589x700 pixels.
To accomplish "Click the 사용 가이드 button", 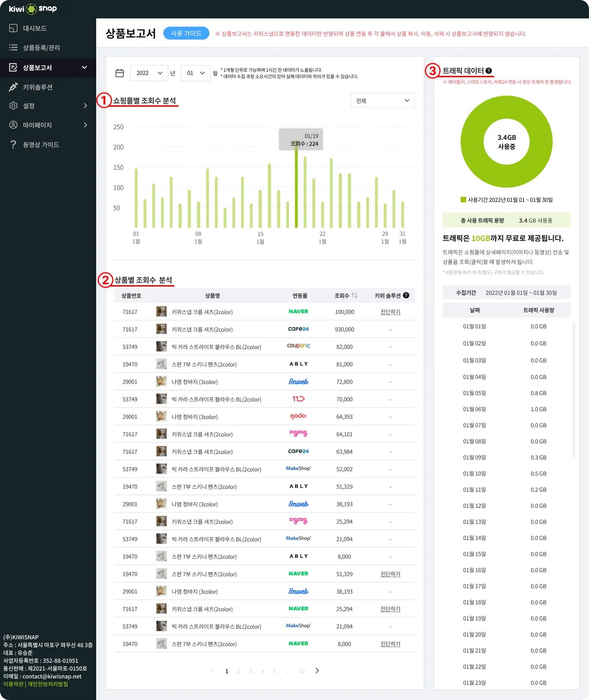I will (x=186, y=33).
